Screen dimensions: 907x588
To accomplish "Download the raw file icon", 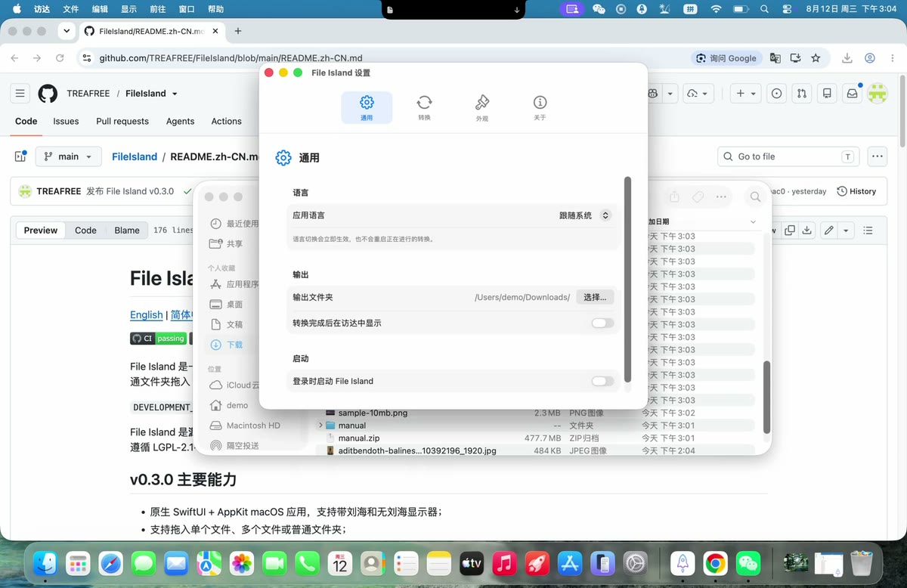I will tap(807, 230).
